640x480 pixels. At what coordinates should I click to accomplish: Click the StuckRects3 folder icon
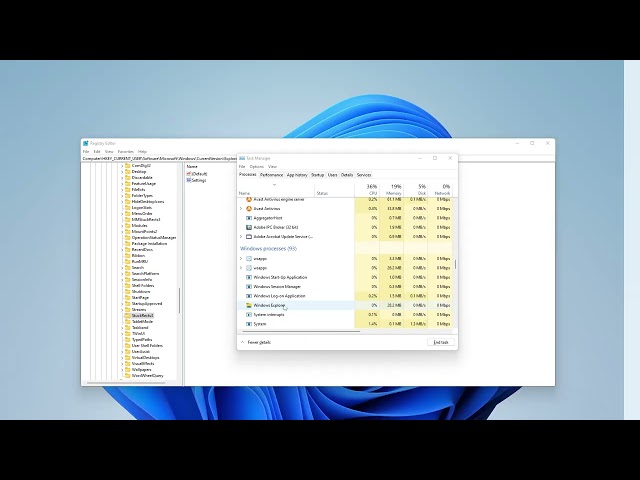[127, 316]
